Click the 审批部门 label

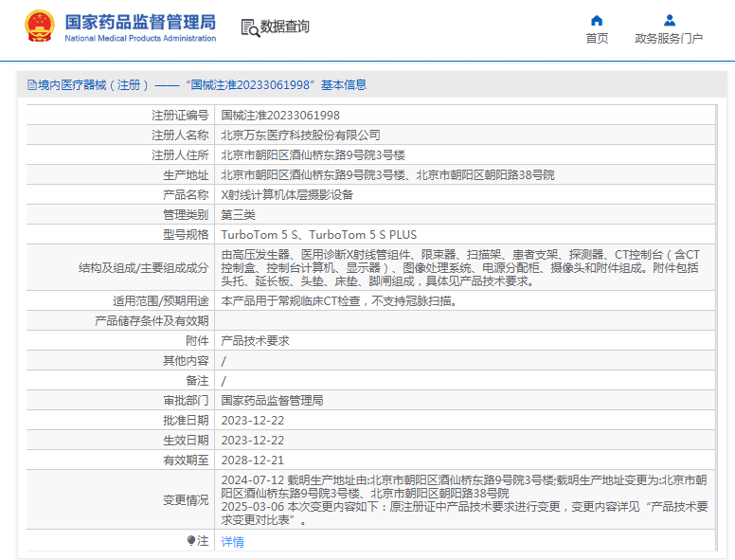186,401
